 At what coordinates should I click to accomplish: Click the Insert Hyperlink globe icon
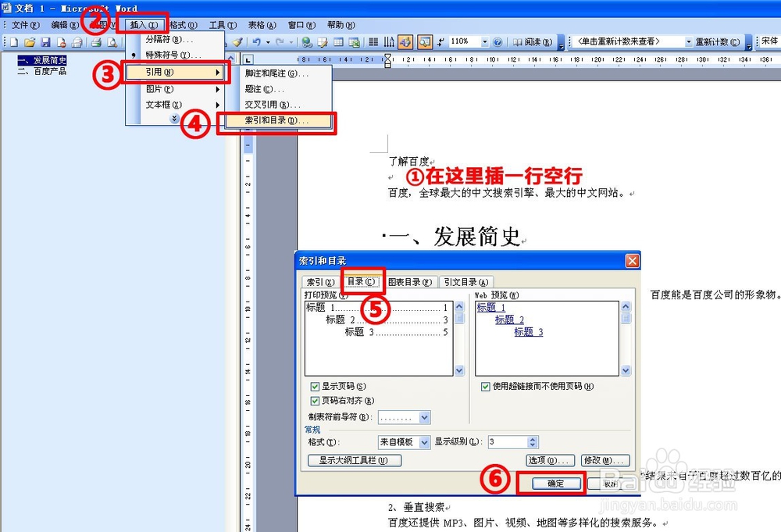coord(307,42)
